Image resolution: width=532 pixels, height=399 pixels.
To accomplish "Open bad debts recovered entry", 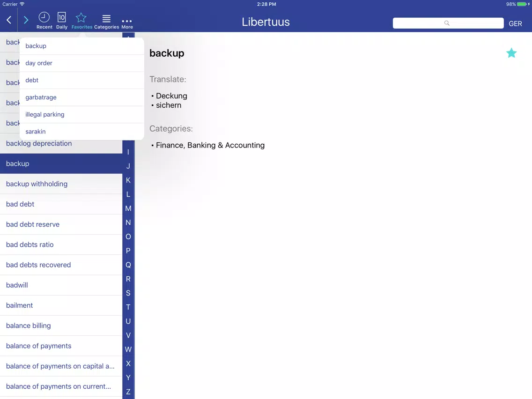I will [x=61, y=265].
